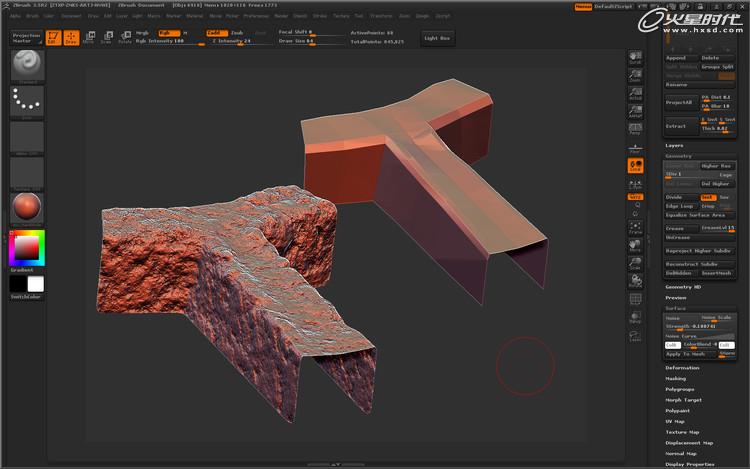Adjust the Z Intensity slider
The image size is (750, 469).
click(241, 42)
